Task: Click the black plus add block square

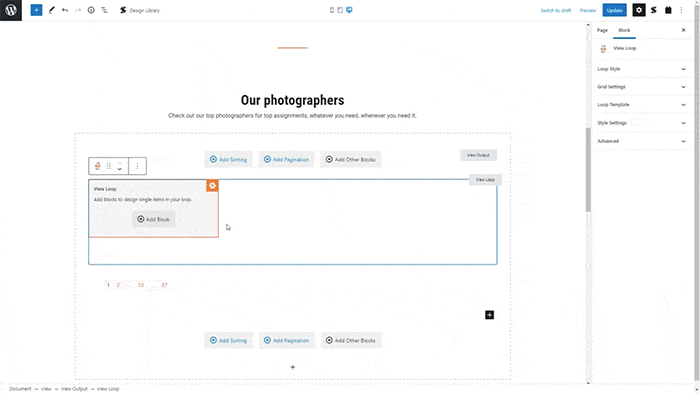Action: [489, 315]
